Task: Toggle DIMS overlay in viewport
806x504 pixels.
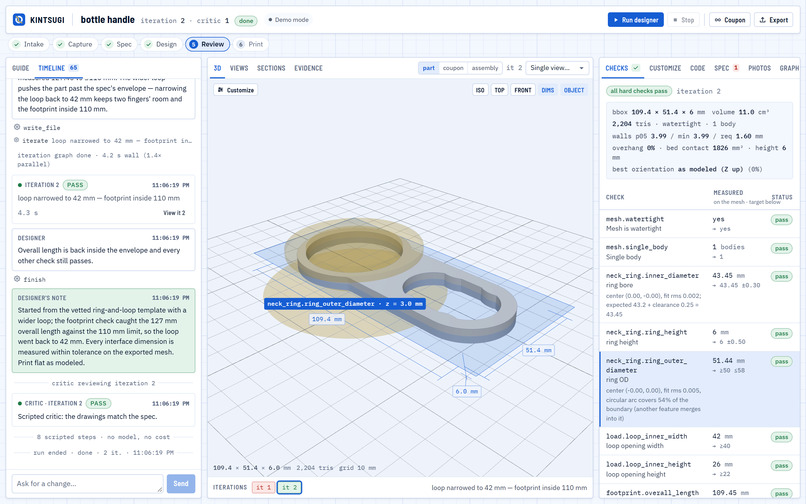Action: click(547, 90)
